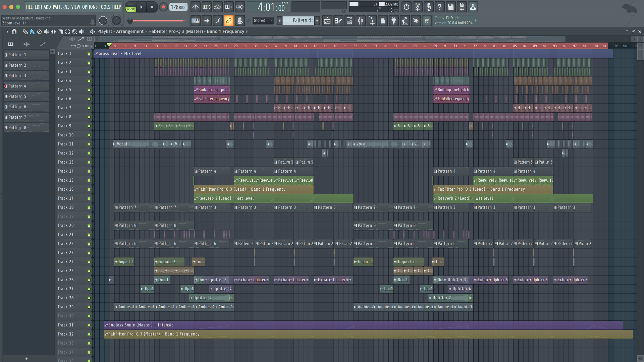The width and height of the screenshot is (644, 362).
Task: Select the slice tool in playlist
Action: [60, 32]
